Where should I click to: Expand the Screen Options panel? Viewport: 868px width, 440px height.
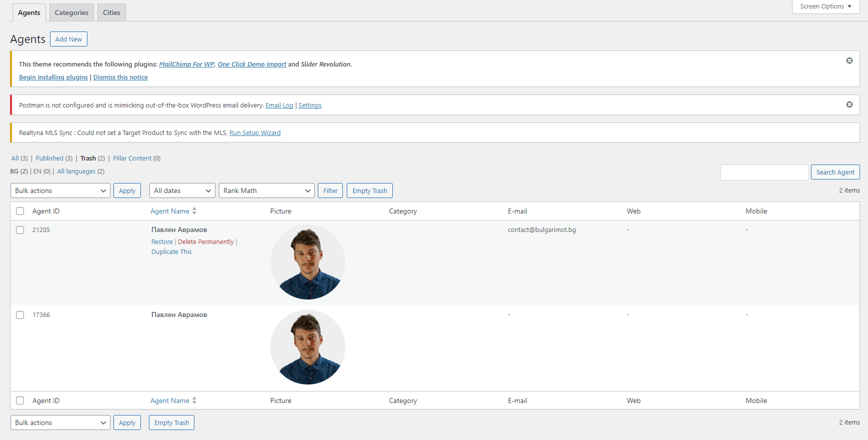(x=825, y=6)
